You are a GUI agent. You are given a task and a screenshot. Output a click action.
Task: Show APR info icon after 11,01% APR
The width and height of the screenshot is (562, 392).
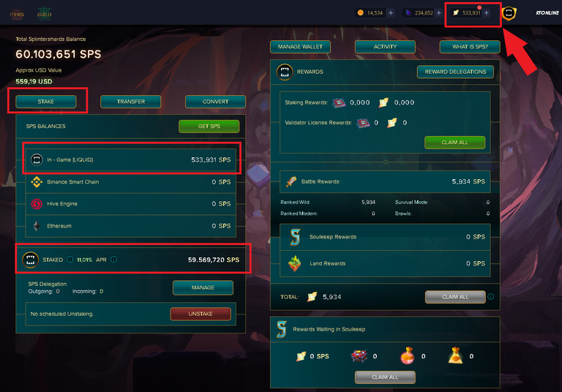(x=113, y=260)
